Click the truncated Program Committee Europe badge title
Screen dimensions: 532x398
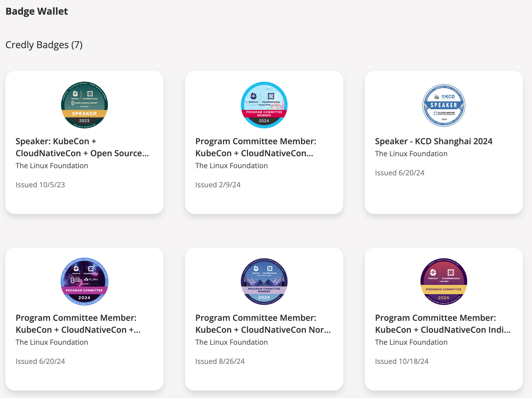click(x=256, y=147)
